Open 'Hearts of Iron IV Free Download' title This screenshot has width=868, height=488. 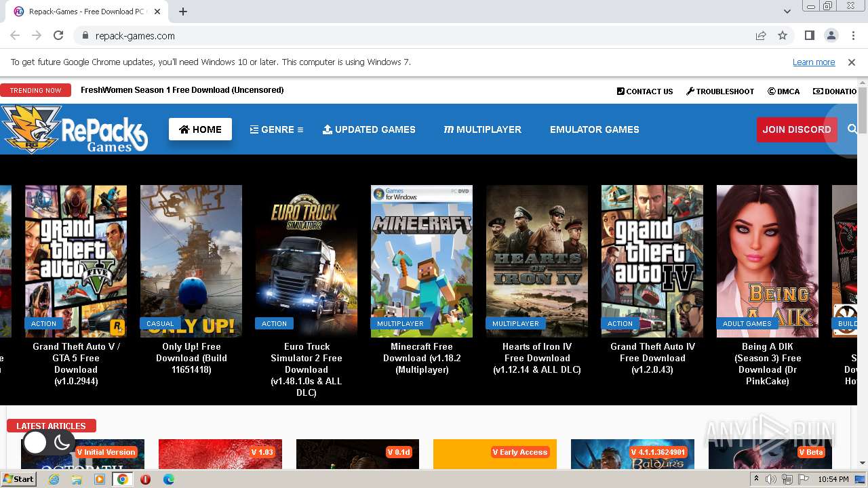[x=537, y=358]
